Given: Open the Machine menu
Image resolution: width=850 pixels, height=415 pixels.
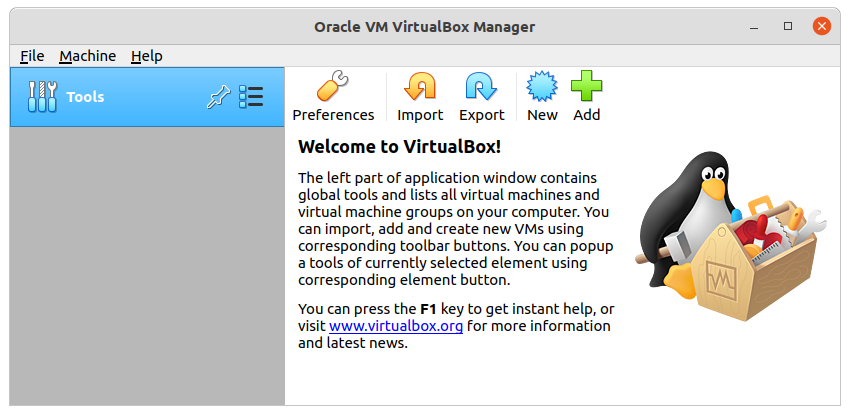Looking at the screenshot, I should point(87,56).
